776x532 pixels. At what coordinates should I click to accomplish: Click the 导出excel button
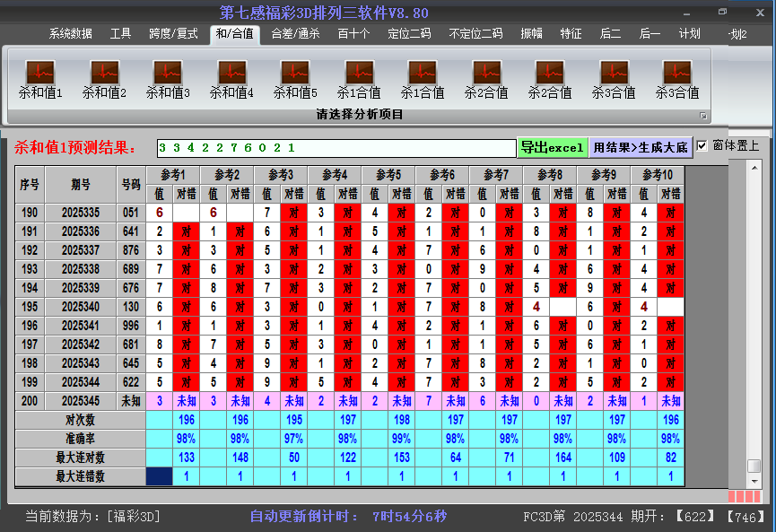(552, 147)
